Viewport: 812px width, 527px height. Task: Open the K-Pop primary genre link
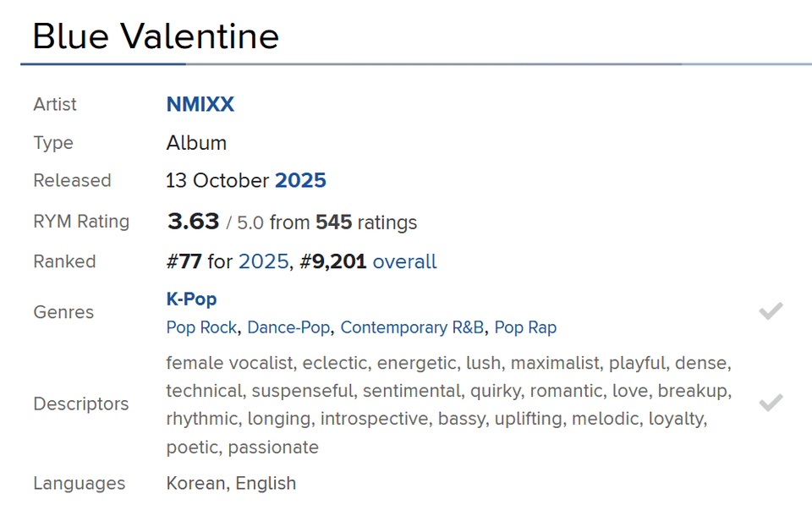coord(191,299)
